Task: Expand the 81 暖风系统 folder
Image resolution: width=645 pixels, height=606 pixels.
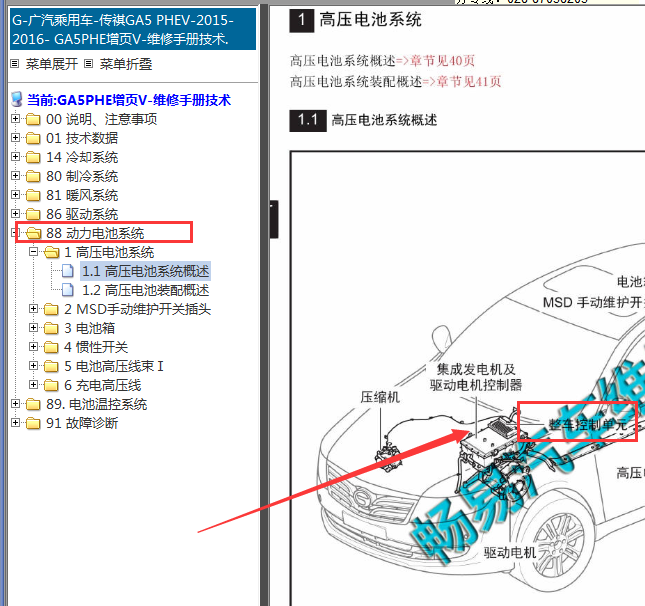Action: click(16, 195)
